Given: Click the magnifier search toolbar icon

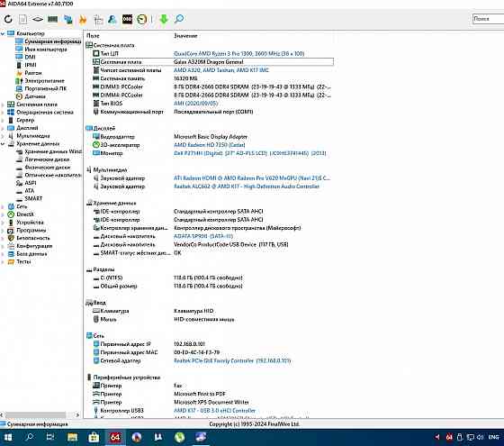Looking at the screenshot, I should [x=179, y=19].
